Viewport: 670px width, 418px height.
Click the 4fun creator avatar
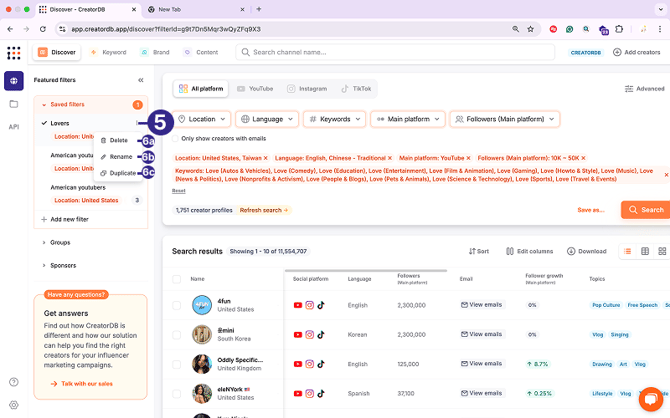[202, 305]
